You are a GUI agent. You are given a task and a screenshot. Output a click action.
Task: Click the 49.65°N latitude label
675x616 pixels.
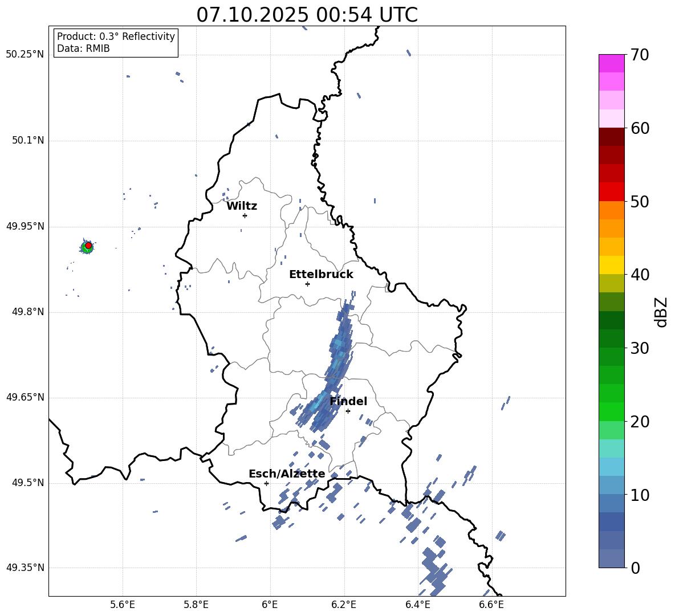(25, 397)
